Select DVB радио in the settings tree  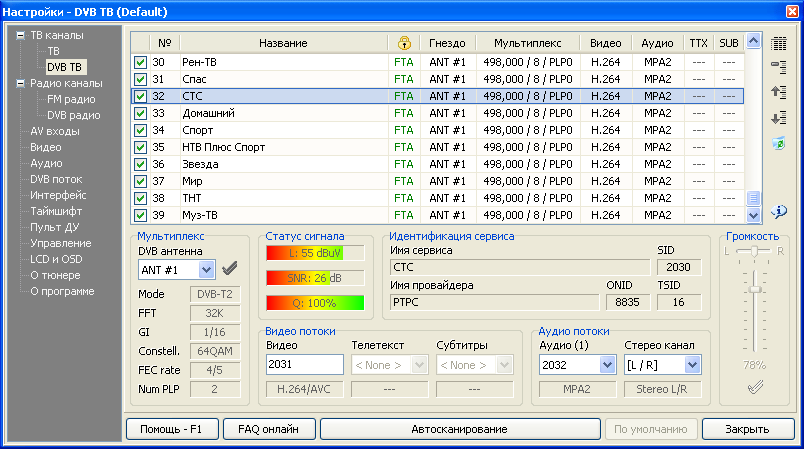tap(74, 115)
